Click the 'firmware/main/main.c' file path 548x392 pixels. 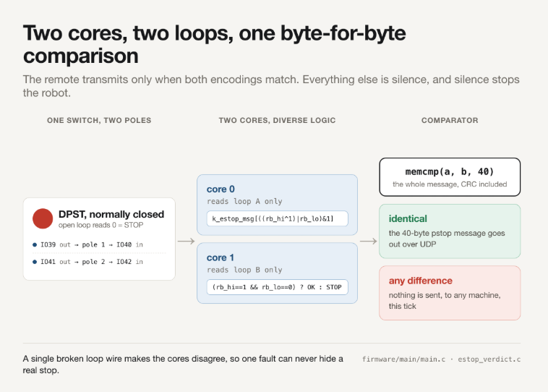click(x=403, y=359)
